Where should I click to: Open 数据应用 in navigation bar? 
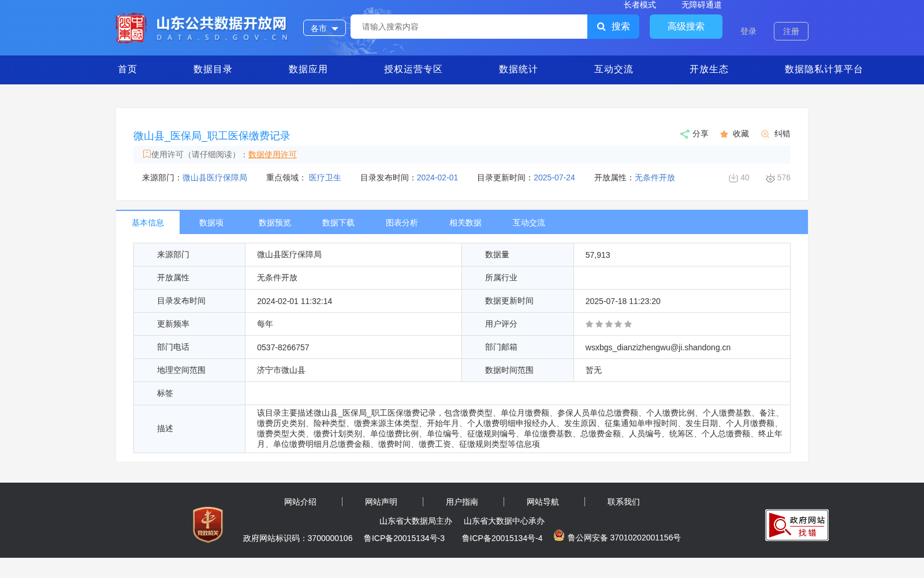(x=308, y=69)
